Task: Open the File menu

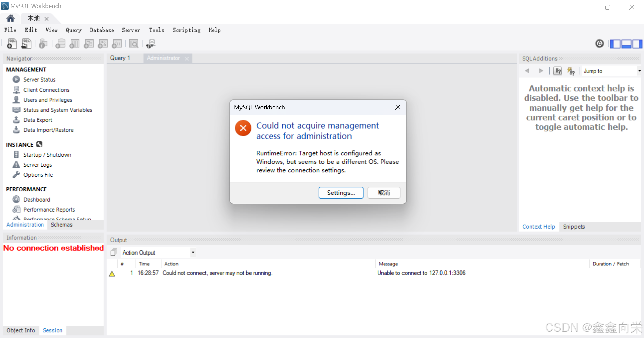Action: point(10,30)
